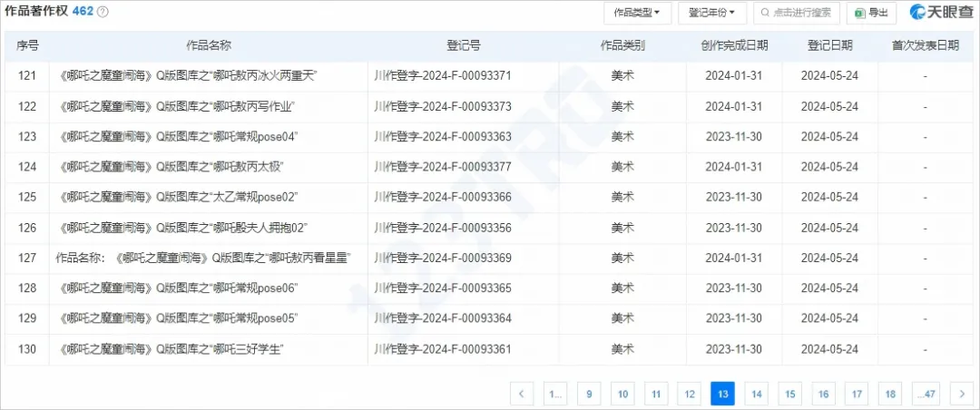Go to page 10

point(622,395)
